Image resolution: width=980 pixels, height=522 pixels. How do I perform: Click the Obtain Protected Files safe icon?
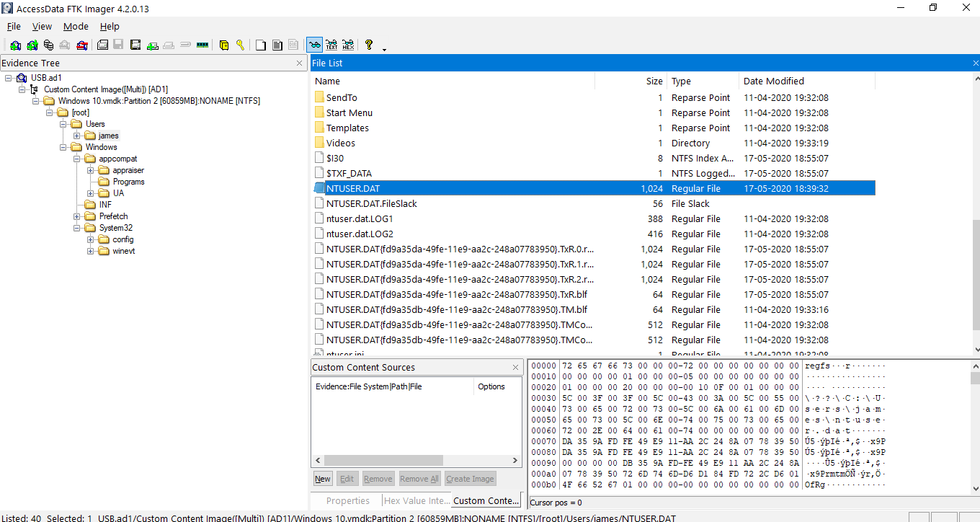pyautogui.click(x=224, y=45)
